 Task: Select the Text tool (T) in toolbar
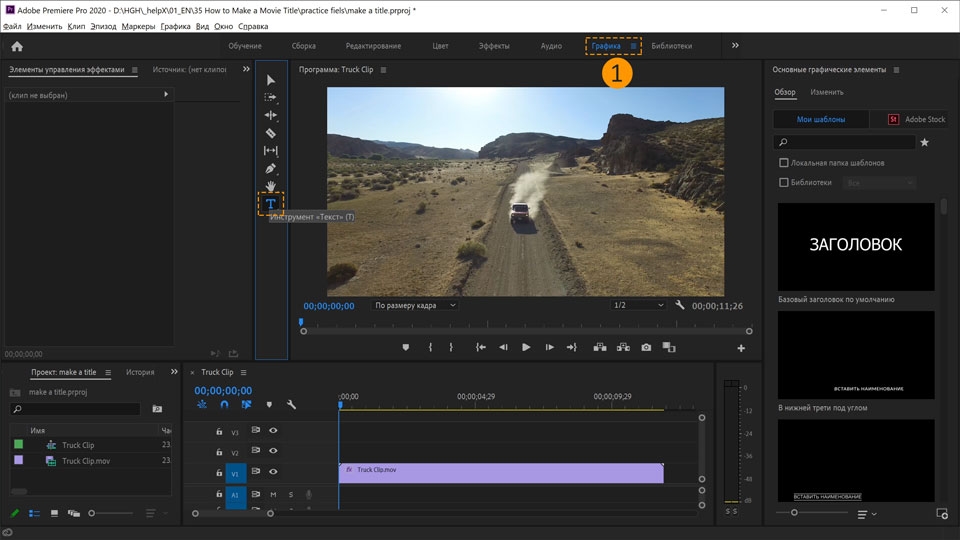(270, 204)
